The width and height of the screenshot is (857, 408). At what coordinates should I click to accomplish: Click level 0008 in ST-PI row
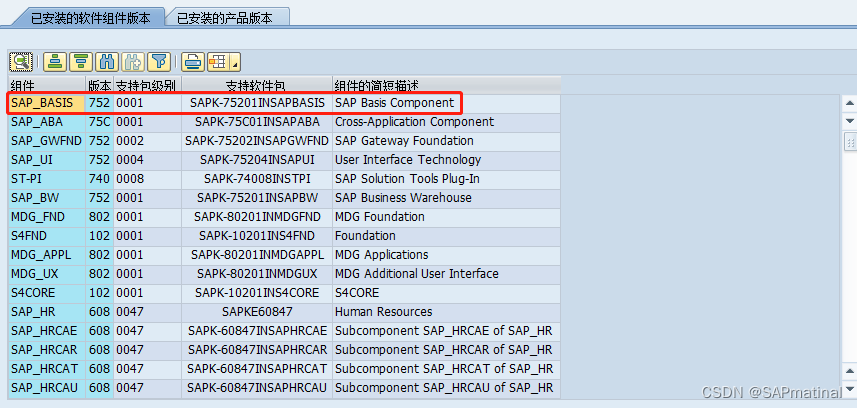click(x=148, y=179)
